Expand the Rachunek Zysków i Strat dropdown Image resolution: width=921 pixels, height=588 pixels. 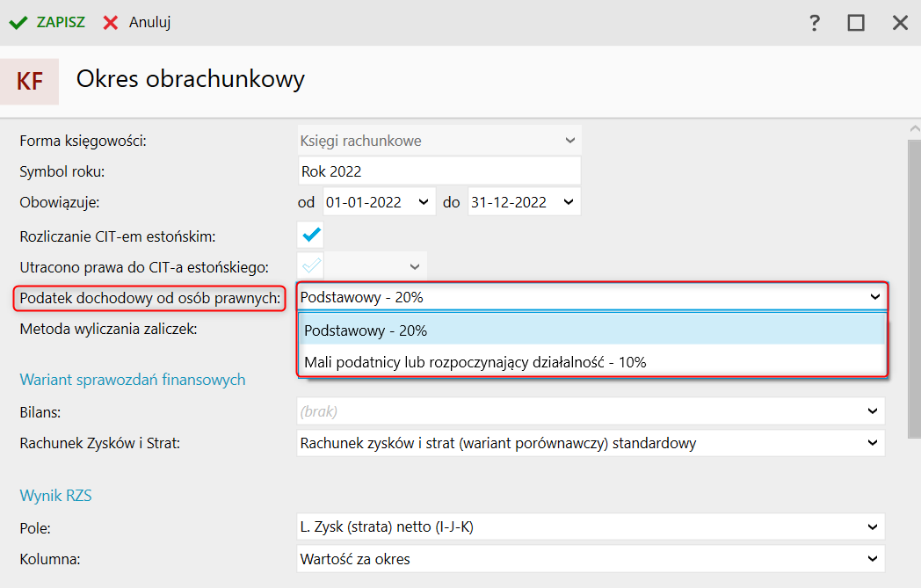tap(872, 443)
